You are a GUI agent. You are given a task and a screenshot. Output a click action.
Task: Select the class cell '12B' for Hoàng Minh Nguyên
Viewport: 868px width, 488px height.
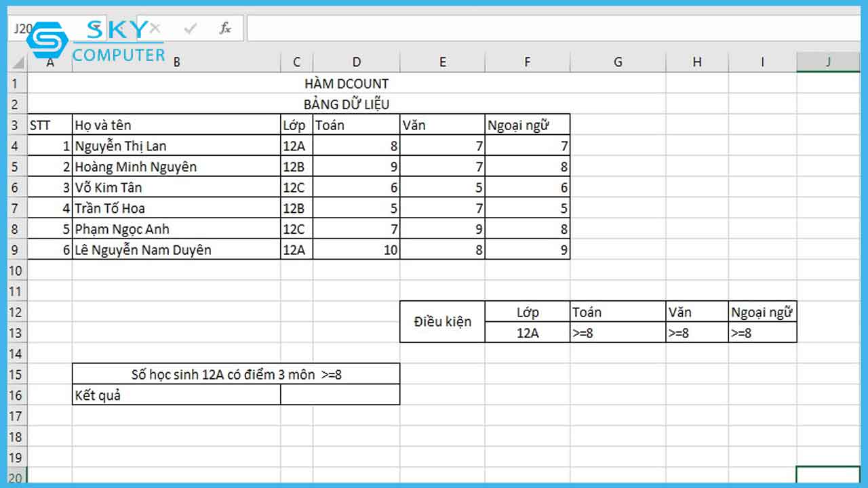tap(297, 167)
